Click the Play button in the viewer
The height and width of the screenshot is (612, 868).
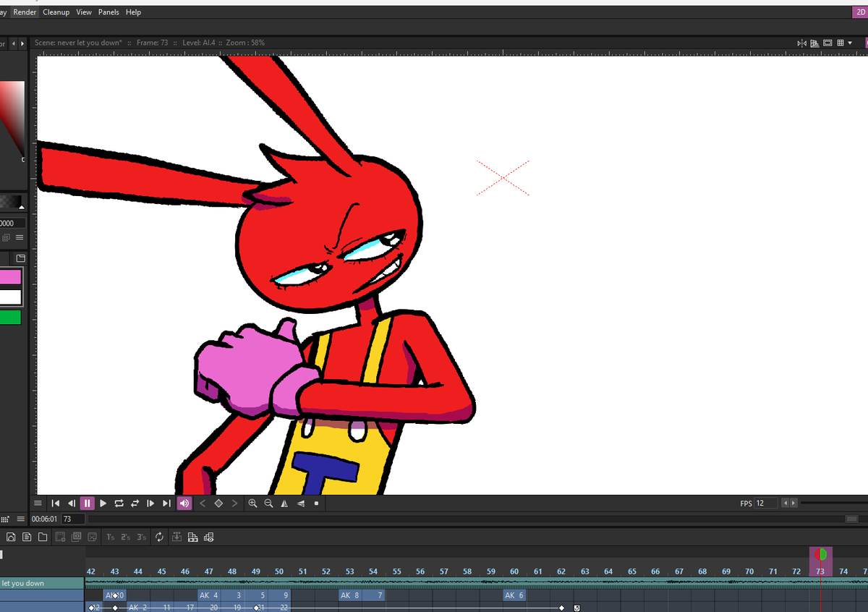tap(103, 503)
